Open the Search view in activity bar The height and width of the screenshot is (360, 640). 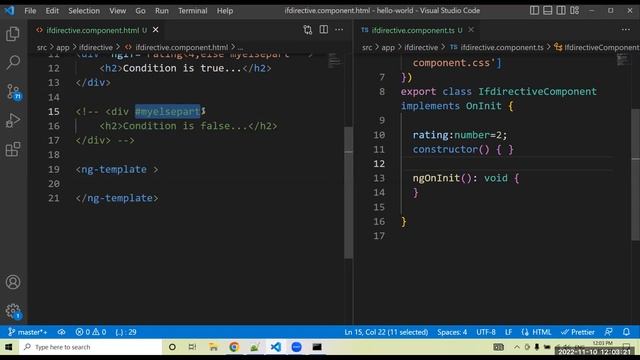pyautogui.click(x=13, y=62)
